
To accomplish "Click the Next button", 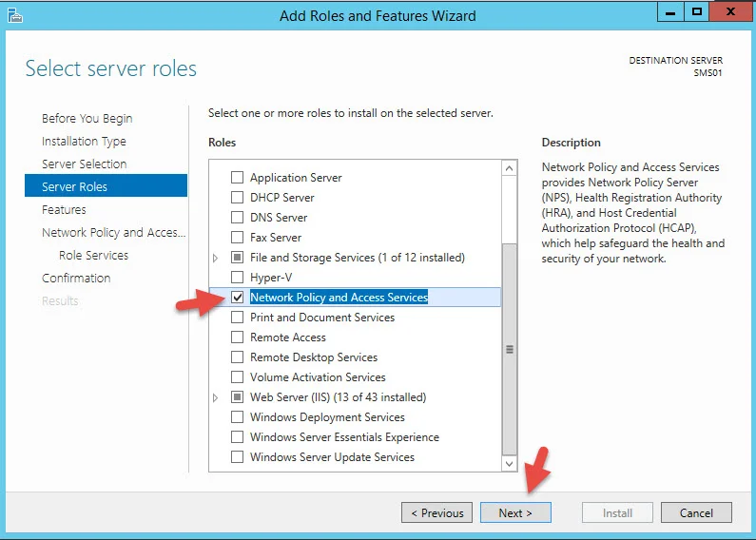I will pos(515,513).
